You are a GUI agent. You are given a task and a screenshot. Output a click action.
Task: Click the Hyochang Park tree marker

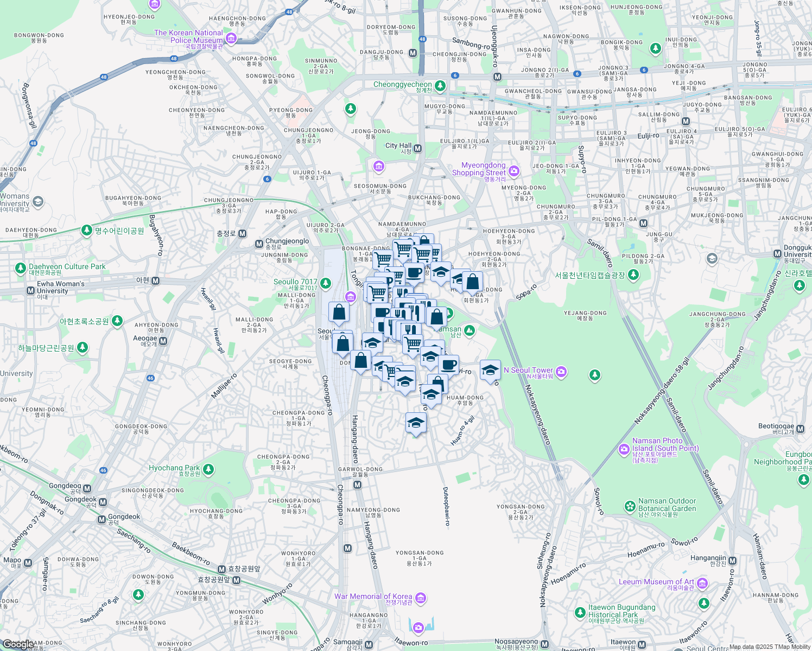click(x=208, y=468)
